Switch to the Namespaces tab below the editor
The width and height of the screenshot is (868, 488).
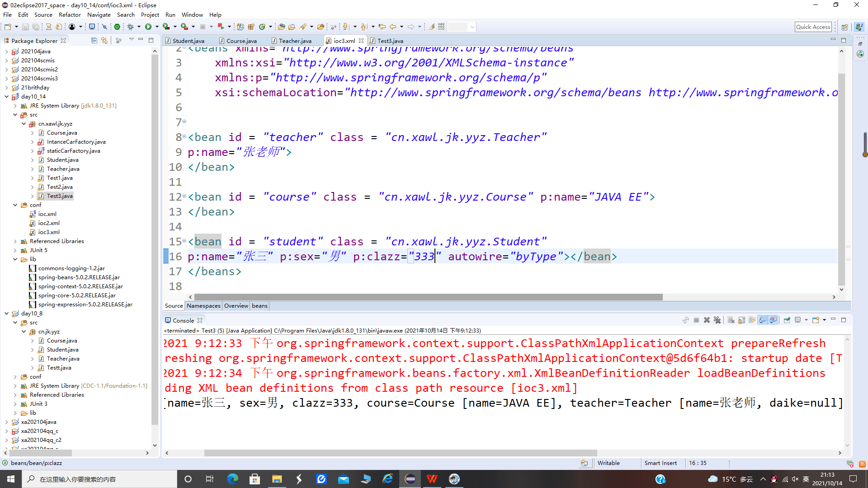[x=203, y=306]
